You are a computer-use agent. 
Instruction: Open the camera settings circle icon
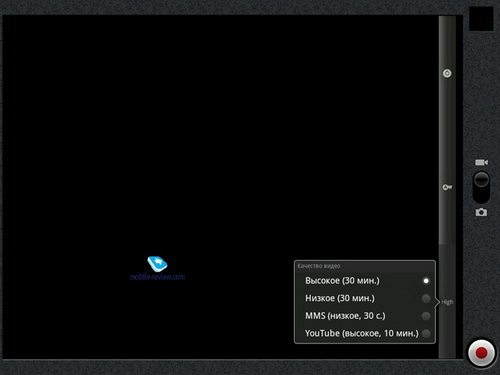(x=447, y=73)
